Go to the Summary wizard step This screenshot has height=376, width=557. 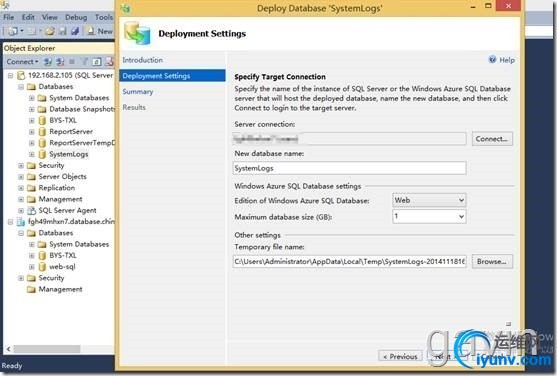tap(138, 92)
